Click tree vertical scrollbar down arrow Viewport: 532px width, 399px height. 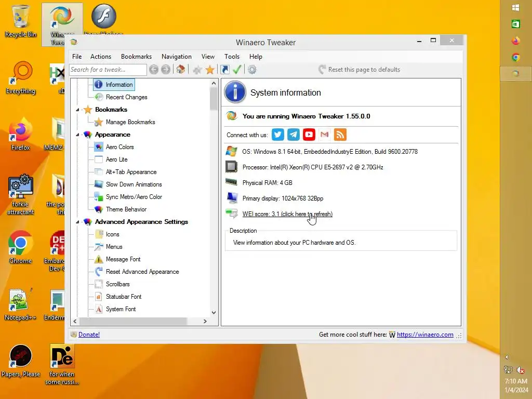214,312
